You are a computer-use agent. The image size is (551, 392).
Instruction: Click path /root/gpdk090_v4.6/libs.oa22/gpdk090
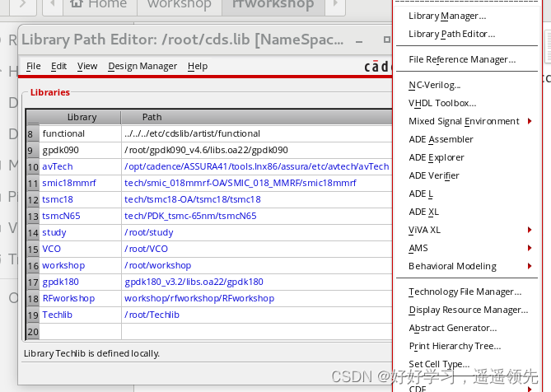256,151
